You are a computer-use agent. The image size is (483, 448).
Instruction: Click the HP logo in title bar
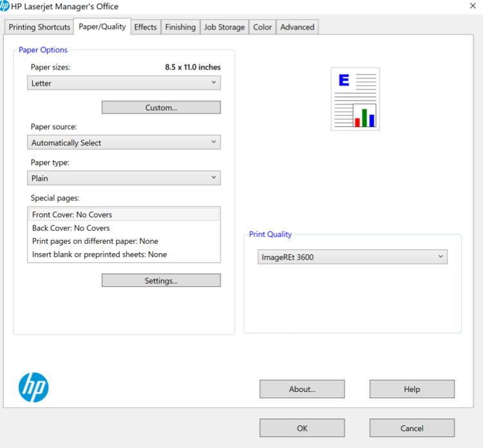(5, 6)
